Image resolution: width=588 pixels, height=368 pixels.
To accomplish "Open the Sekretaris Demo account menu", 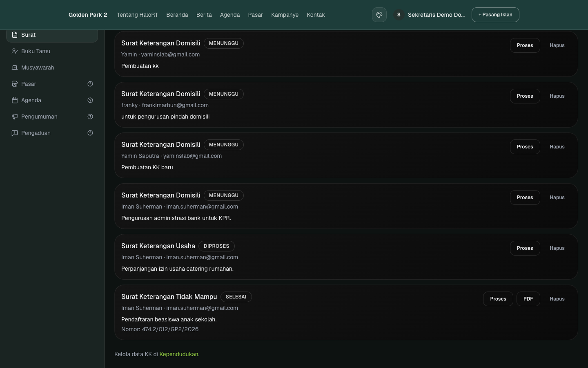I will tap(430, 15).
